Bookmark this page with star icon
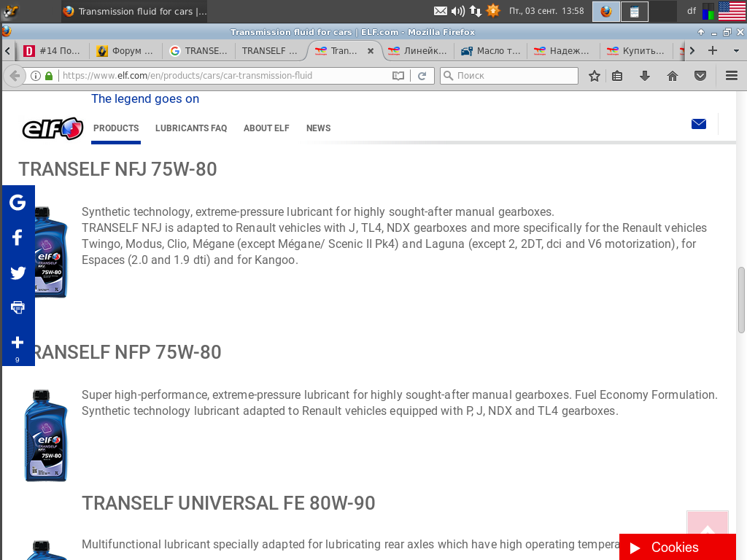 click(594, 76)
